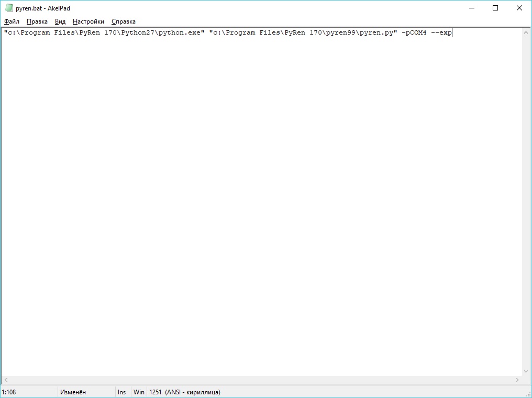
Task: Open the Файл menu
Action: point(12,21)
